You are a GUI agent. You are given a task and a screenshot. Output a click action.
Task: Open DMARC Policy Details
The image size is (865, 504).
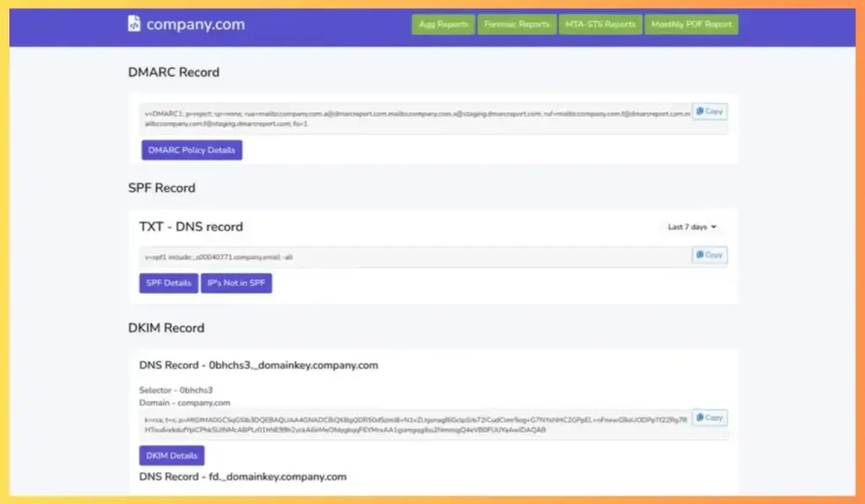pos(192,150)
